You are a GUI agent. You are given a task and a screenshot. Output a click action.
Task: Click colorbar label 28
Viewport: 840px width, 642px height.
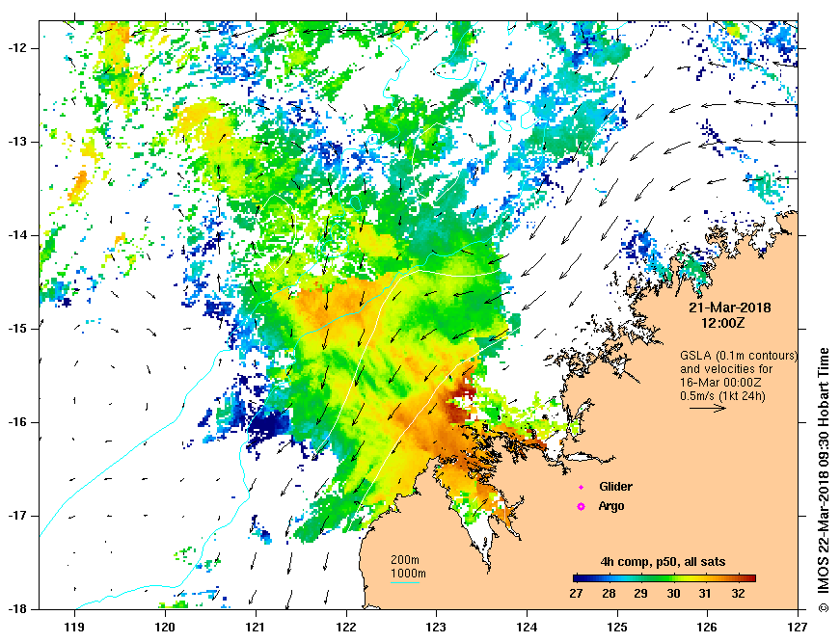pos(609,593)
